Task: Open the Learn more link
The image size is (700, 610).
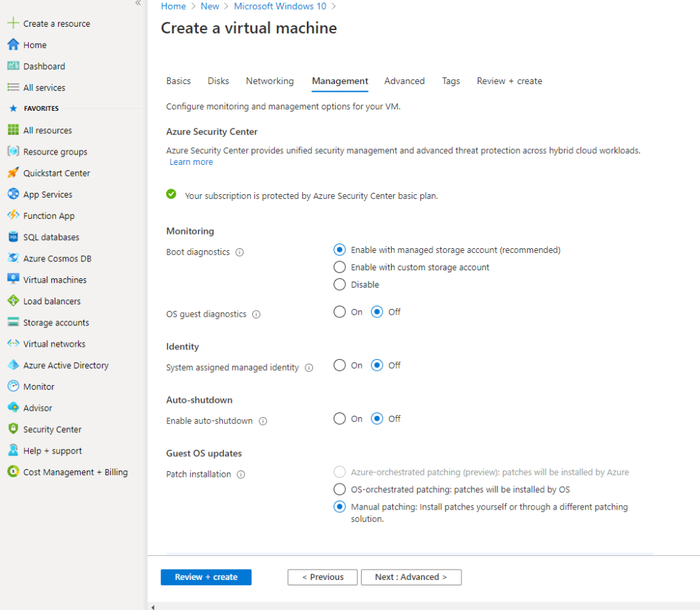Action: [191, 162]
